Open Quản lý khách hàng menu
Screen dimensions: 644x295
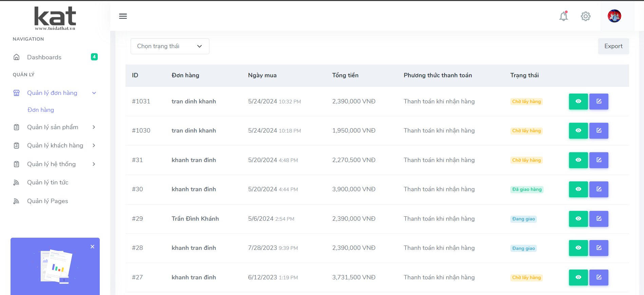[55, 145]
